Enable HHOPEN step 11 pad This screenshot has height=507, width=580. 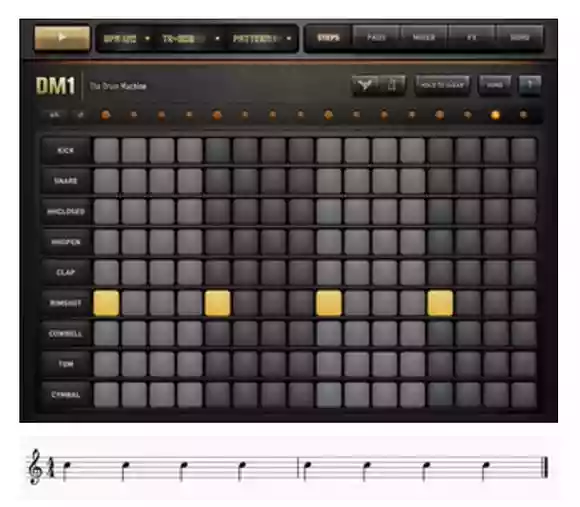385,242
